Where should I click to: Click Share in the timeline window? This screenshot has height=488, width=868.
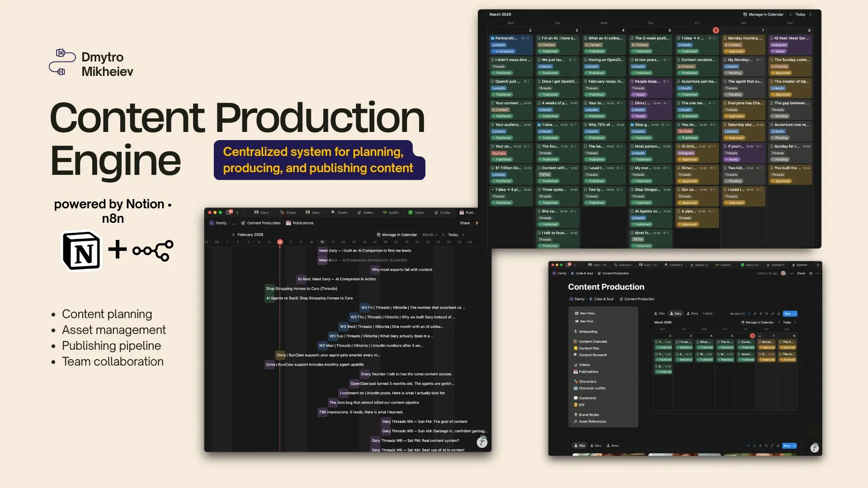(x=465, y=223)
